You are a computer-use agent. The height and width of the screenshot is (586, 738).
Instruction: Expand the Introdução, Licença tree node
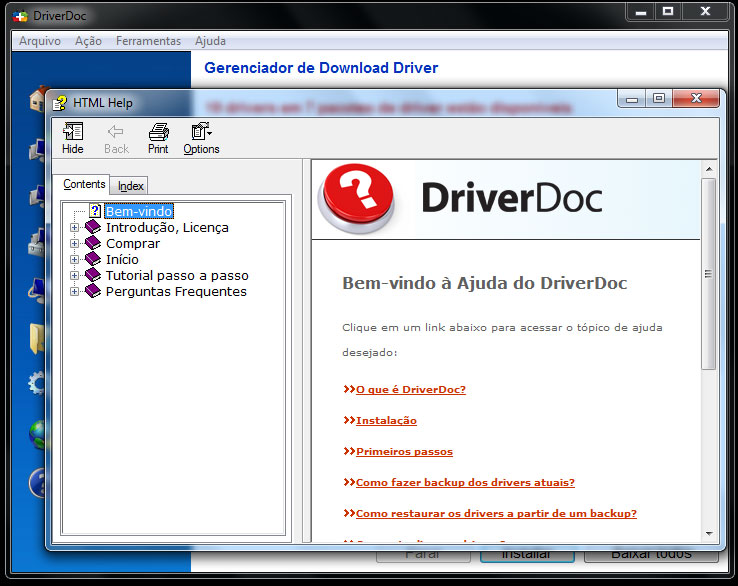[74, 227]
